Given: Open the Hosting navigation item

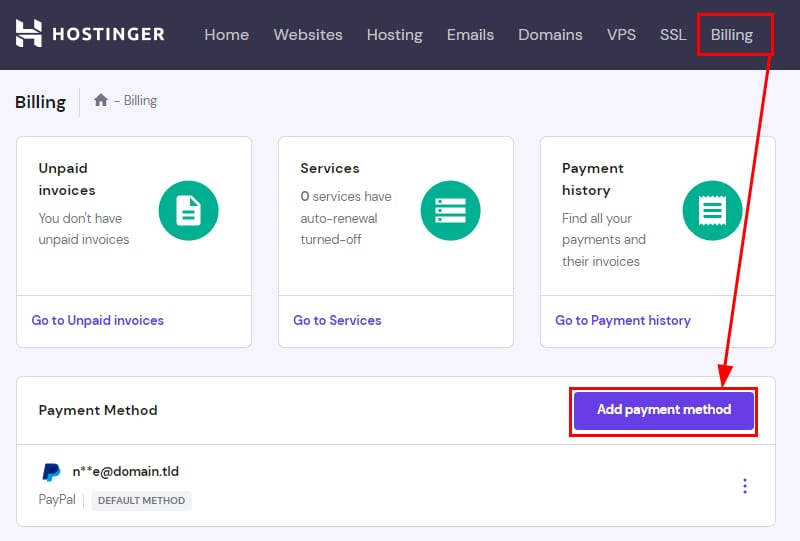Looking at the screenshot, I should click(x=394, y=34).
